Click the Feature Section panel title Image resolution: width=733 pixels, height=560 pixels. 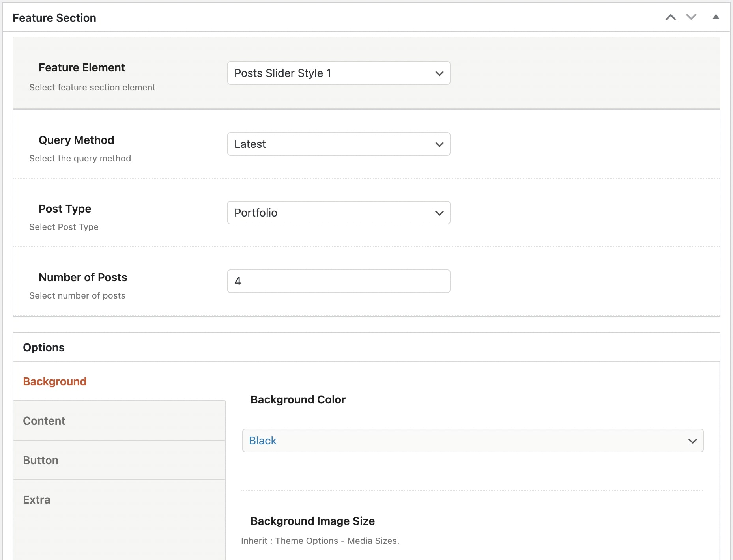point(54,18)
